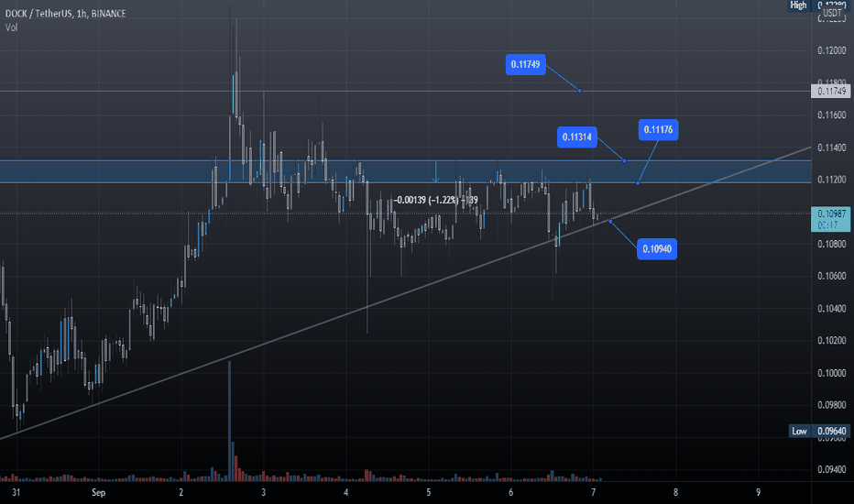Click the Vol indicator label
854x504 pixels.
tap(11, 27)
